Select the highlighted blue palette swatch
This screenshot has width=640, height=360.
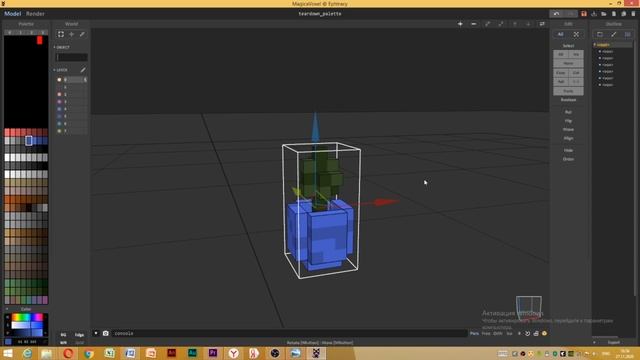[x=29, y=141]
